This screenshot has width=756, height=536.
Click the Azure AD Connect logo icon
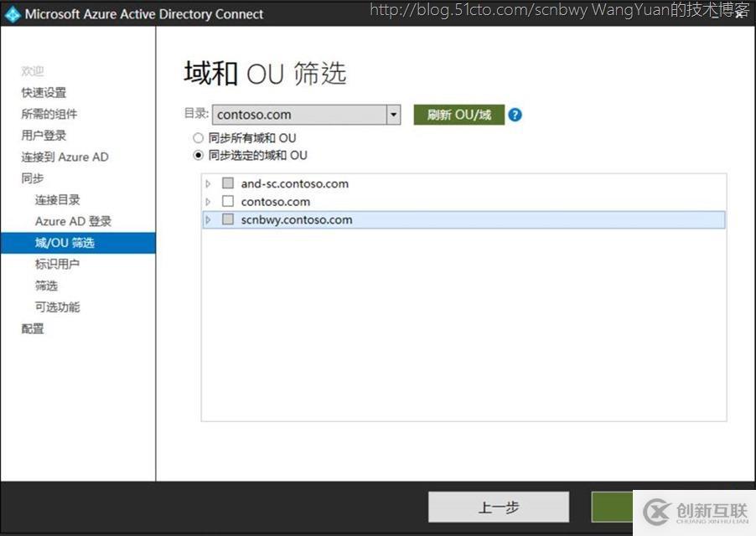(x=12, y=14)
